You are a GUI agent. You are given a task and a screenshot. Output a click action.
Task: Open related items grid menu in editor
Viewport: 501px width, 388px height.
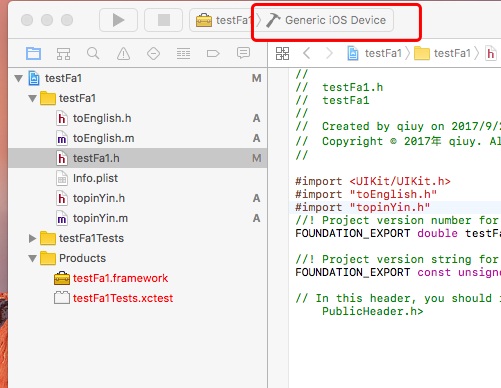pyautogui.click(x=282, y=53)
